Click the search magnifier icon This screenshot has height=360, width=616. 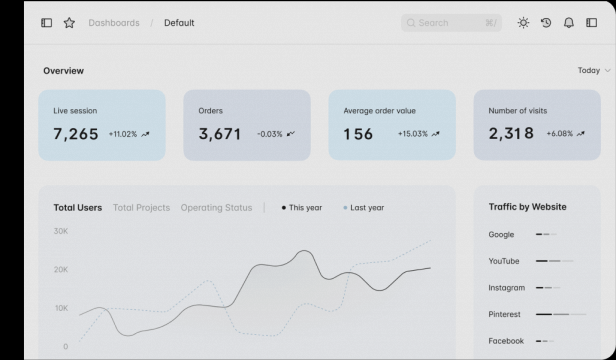411,23
